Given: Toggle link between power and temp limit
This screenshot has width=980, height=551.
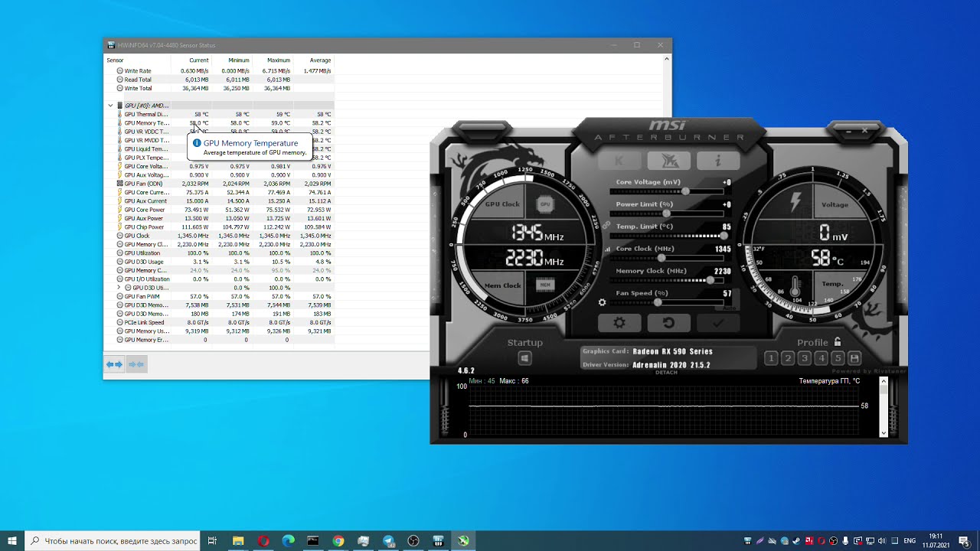Looking at the screenshot, I should (606, 223).
